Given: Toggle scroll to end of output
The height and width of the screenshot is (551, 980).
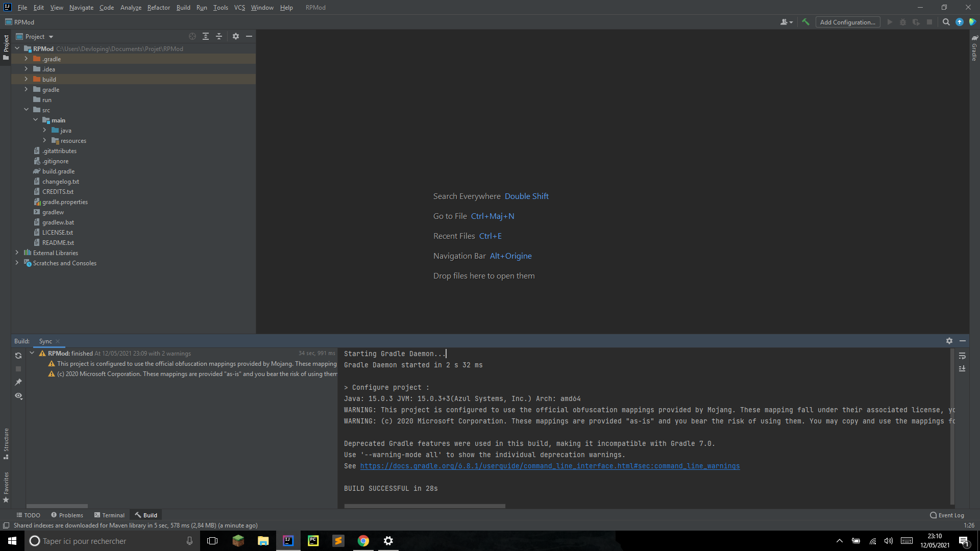Looking at the screenshot, I should pyautogui.click(x=962, y=368).
